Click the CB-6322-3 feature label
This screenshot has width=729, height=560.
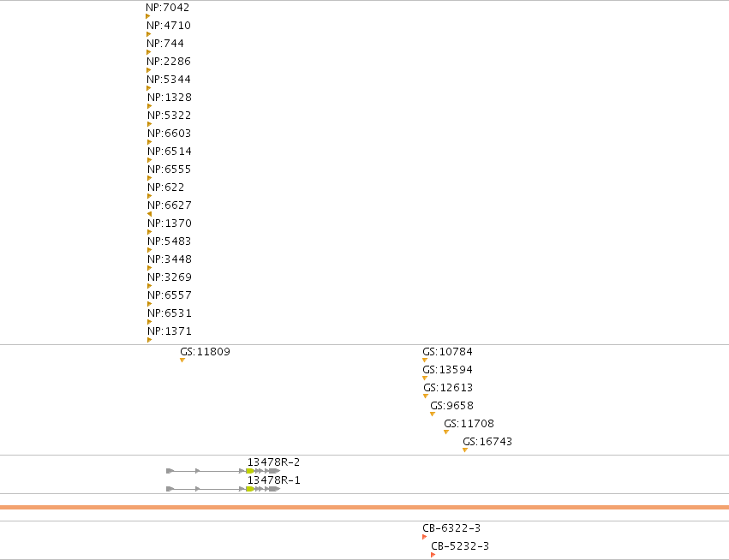click(451, 528)
